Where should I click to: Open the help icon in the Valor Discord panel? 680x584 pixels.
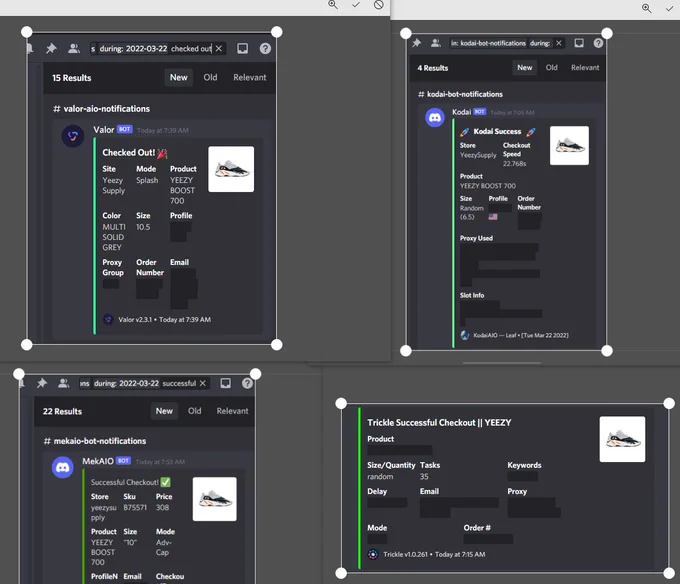point(265,48)
